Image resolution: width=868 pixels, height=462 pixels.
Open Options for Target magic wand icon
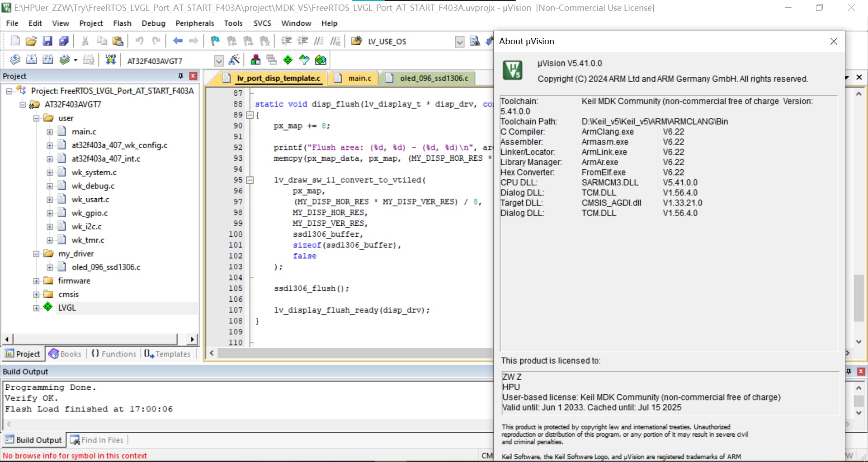click(x=234, y=60)
